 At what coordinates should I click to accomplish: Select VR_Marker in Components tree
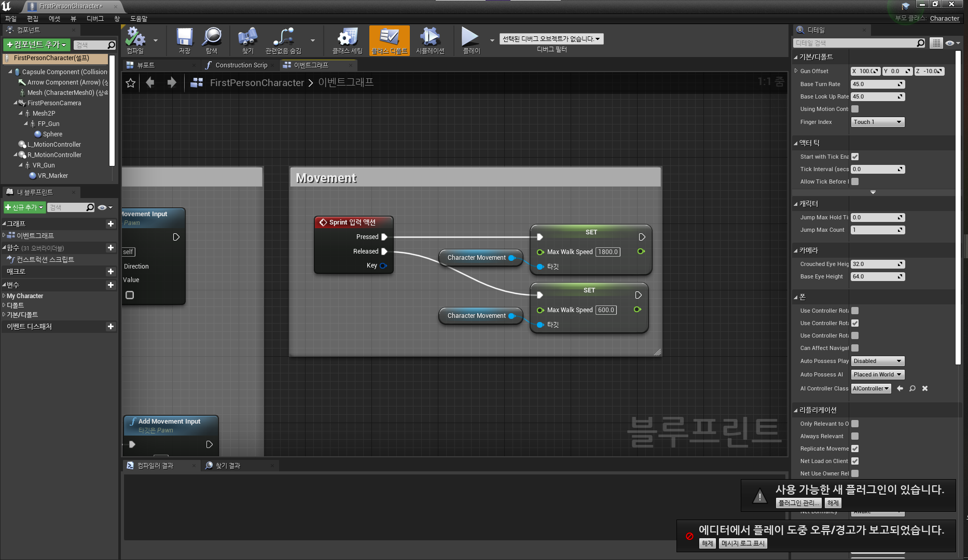[x=53, y=176]
